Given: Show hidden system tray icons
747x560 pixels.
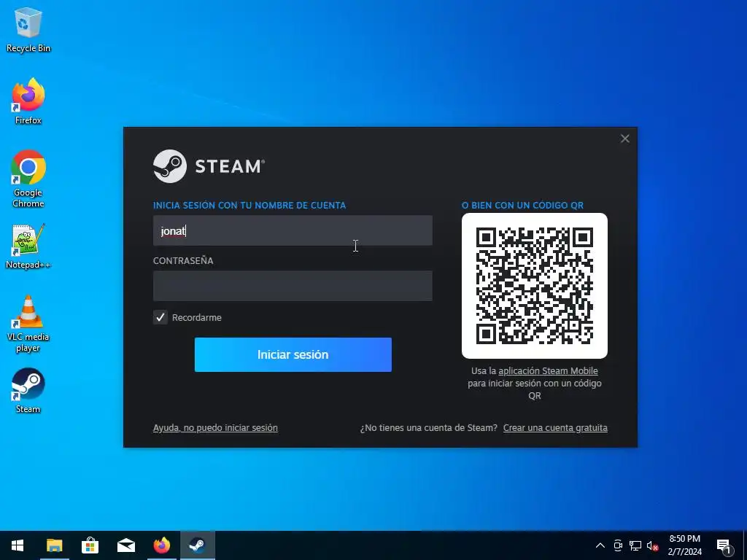Looking at the screenshot, I should [600, 545].
